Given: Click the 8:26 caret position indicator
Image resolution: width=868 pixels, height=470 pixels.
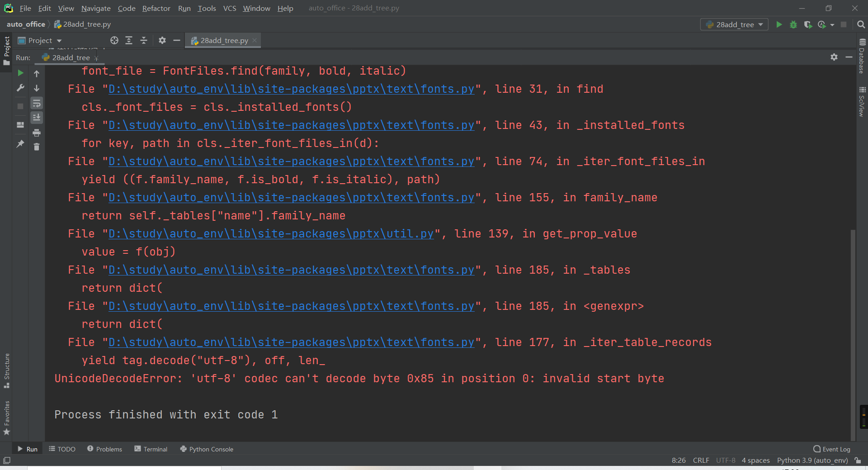Looking at the screenshot, I should click(679, 461).
